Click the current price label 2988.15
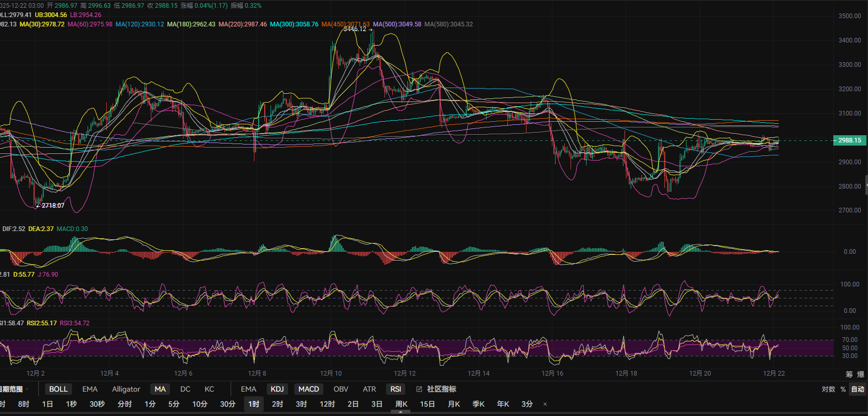 pos(849,140)
